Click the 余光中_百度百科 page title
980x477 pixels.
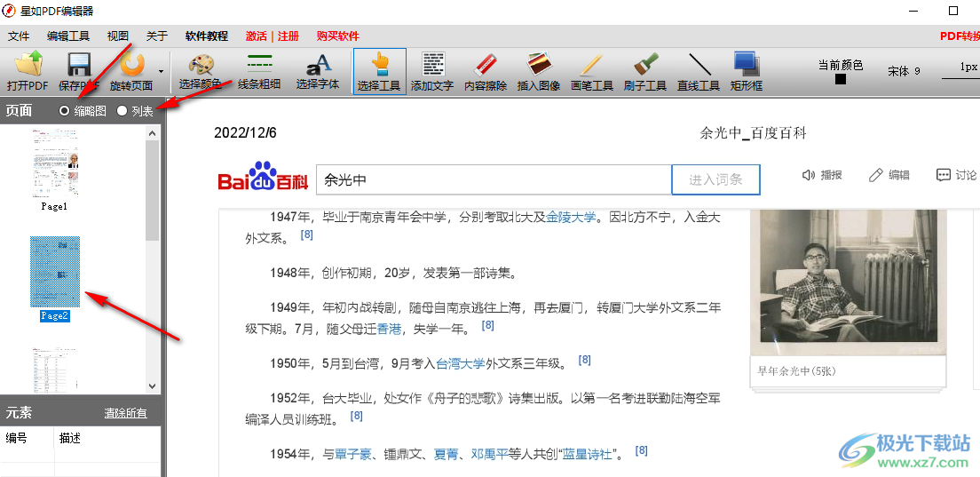(x=754, y=132)
